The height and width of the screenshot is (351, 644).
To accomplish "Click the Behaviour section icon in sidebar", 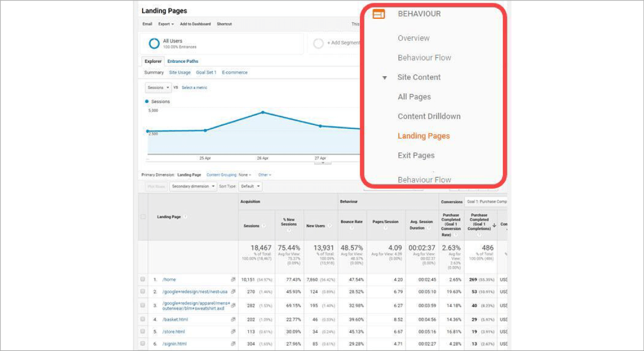I will [x=379, y=14].
